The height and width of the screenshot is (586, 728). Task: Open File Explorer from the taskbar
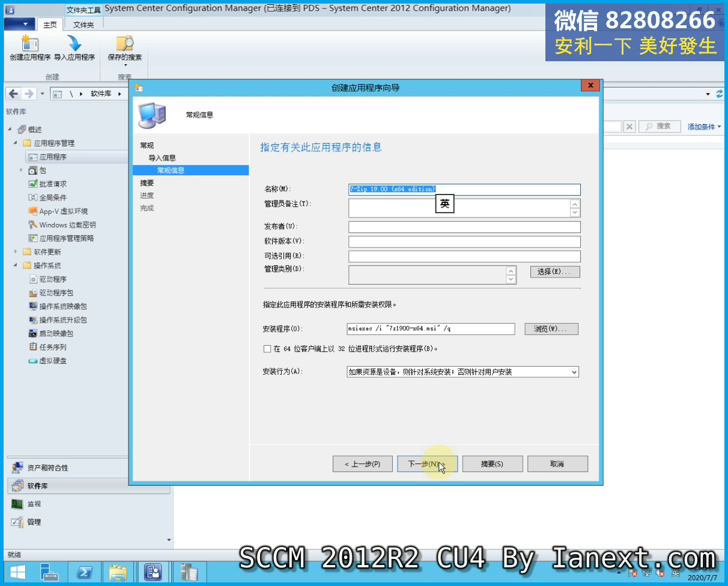click(118, 573)
